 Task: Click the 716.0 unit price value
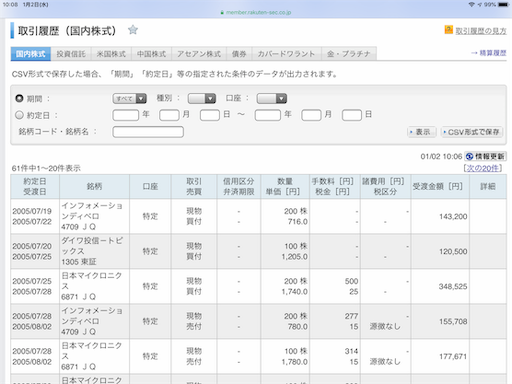click(x=298, y=222)
